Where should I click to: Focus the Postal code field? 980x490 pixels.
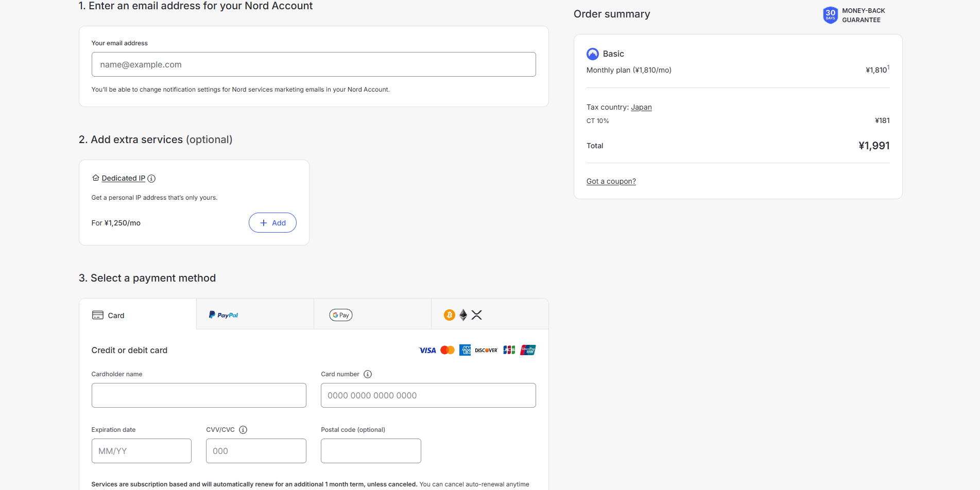pyautogui.click(x=371, y=451)
